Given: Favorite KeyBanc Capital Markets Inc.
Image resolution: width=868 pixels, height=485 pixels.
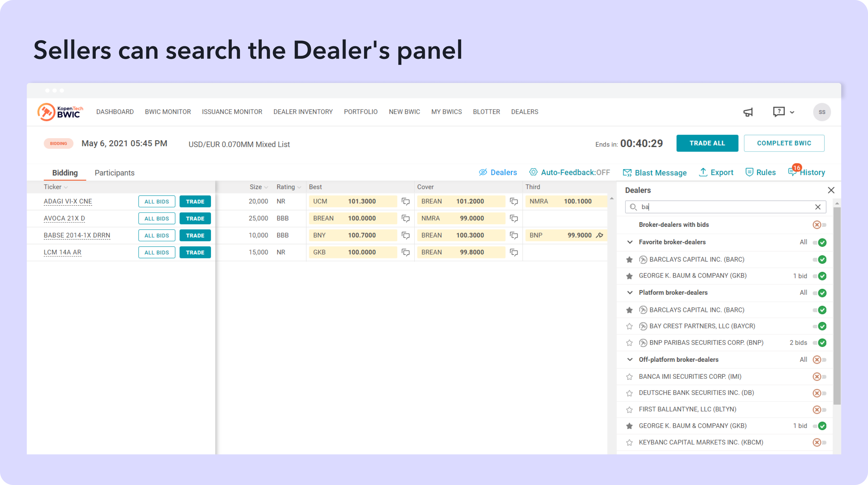Looking at the screenshot, I should click(x=629, y=443).
